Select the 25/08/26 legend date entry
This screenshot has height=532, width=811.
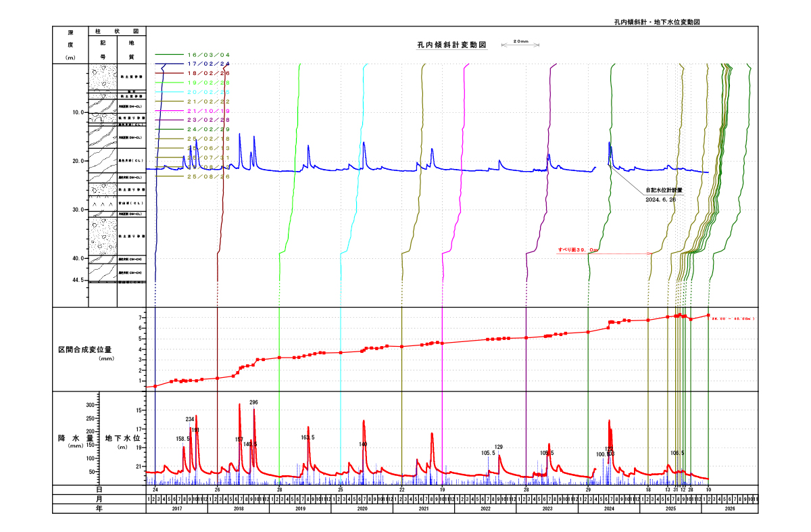click(209, 176)
